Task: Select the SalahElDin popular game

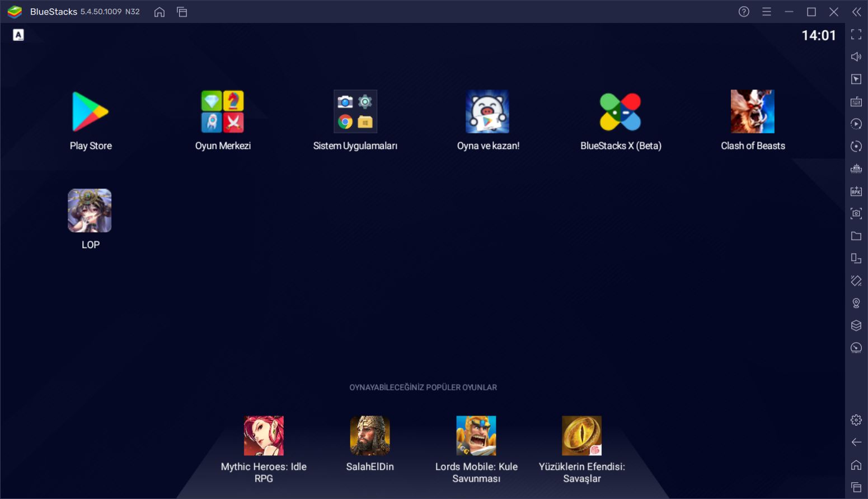Action: pos(370,436)
